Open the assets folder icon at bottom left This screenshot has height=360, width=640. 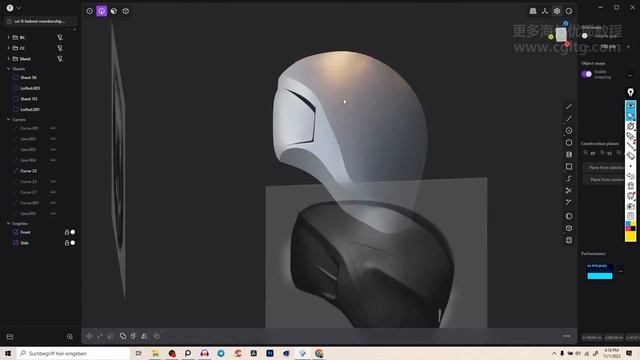[10, 337]
